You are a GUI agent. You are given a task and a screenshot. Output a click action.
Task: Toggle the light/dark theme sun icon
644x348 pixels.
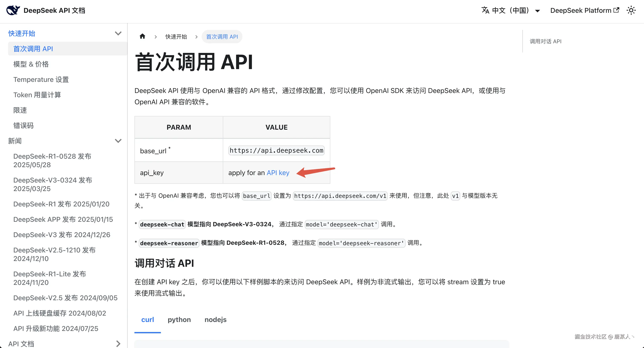pos(631,10)
